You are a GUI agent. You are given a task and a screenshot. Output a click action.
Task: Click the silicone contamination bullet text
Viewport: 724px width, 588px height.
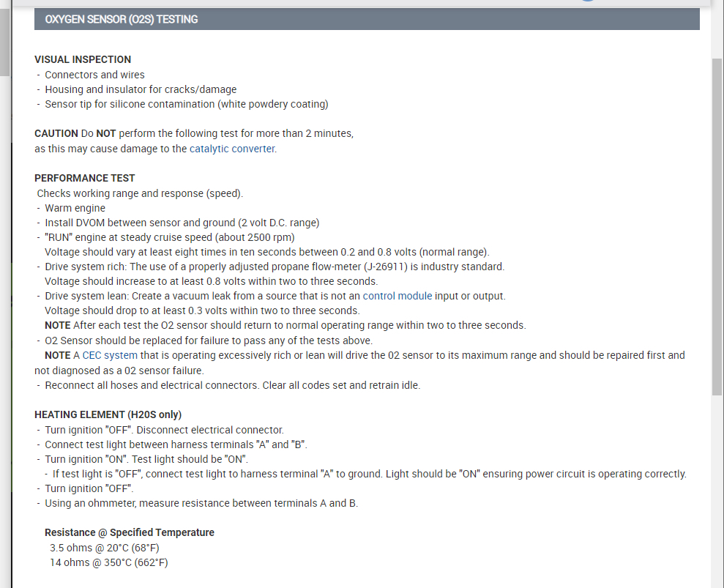tap(186, 104)
